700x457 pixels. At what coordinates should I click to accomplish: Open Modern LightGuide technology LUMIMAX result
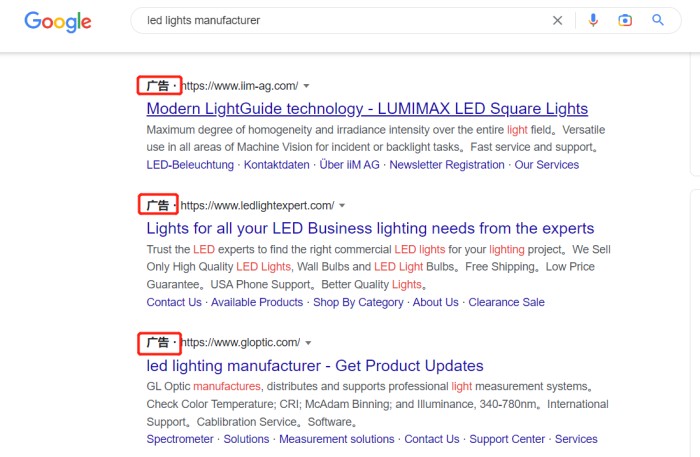coord(367,108)
